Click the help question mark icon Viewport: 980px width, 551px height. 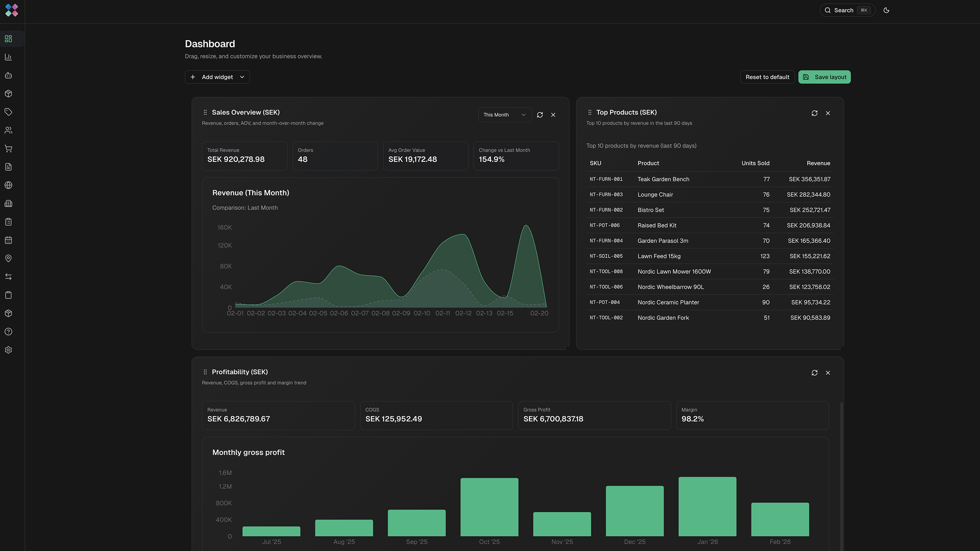tap(8, 331)
